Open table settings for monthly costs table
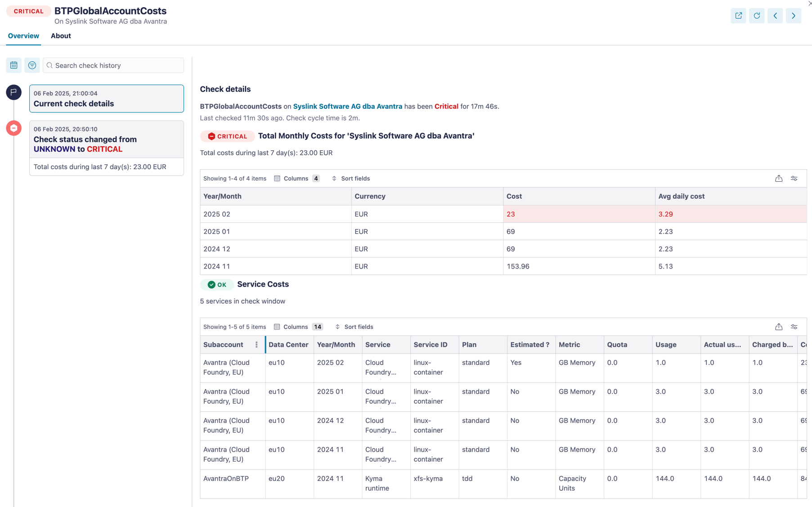This screenshot has height=507, width=812. click(x=794, y=178)
